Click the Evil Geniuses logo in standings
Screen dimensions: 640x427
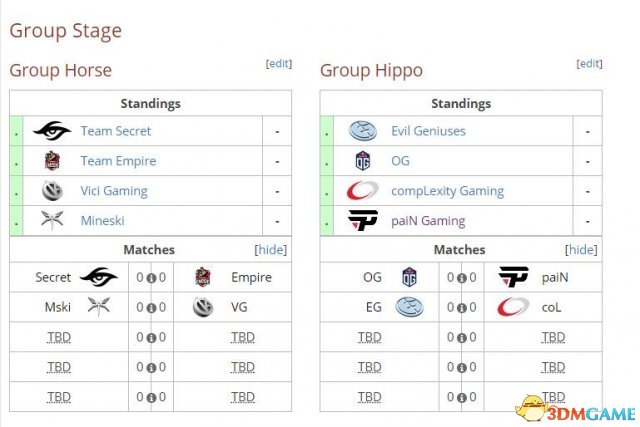[x=362, y=131]
